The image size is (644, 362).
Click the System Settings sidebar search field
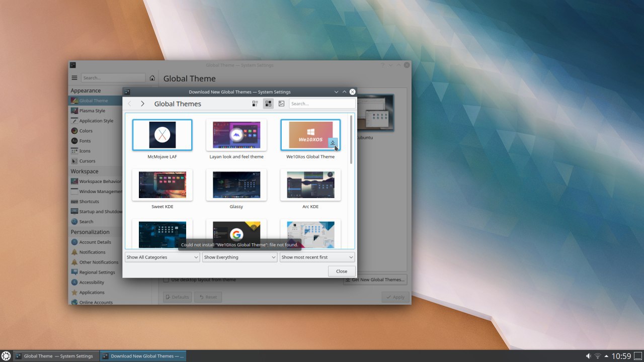tap(113, 78)
